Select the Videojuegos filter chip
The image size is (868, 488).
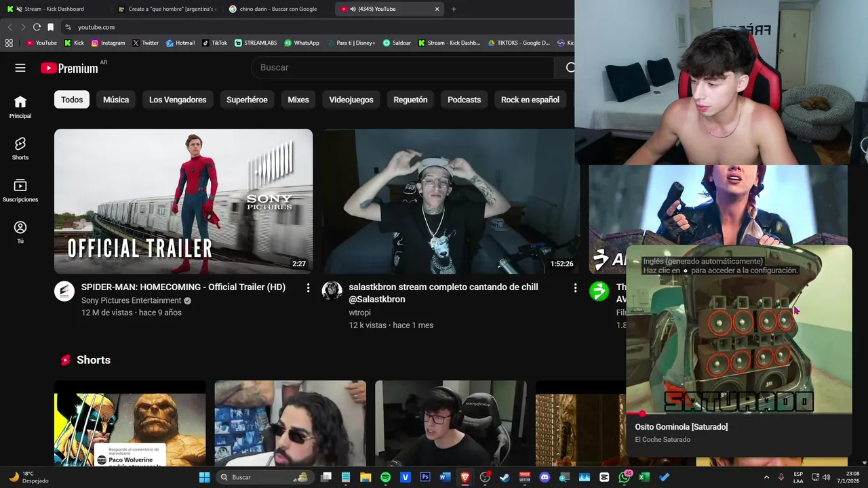351,100
